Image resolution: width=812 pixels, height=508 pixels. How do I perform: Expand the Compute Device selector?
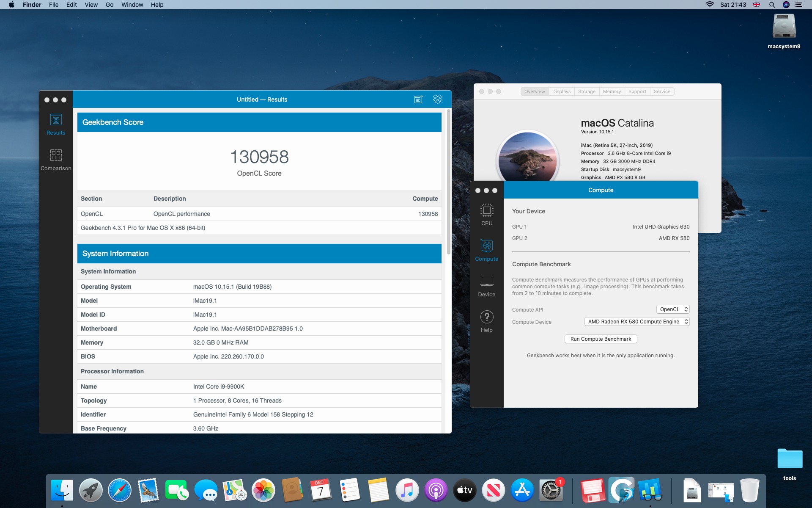(636, 322)
